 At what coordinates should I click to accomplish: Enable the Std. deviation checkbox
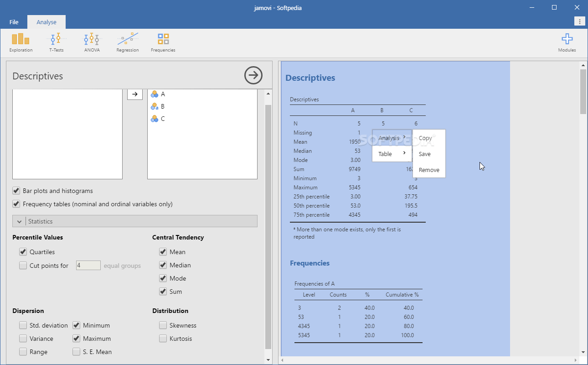[23, 325]
